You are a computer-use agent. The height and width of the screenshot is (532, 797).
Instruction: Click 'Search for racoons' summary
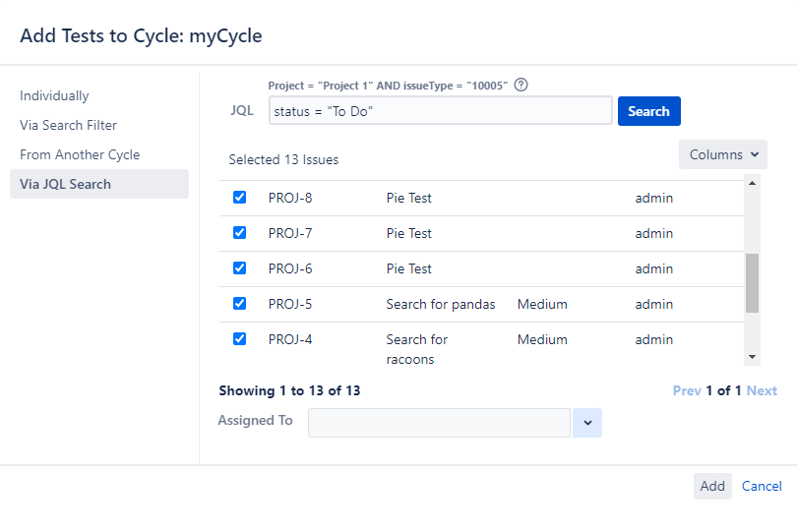pos(417,349)
